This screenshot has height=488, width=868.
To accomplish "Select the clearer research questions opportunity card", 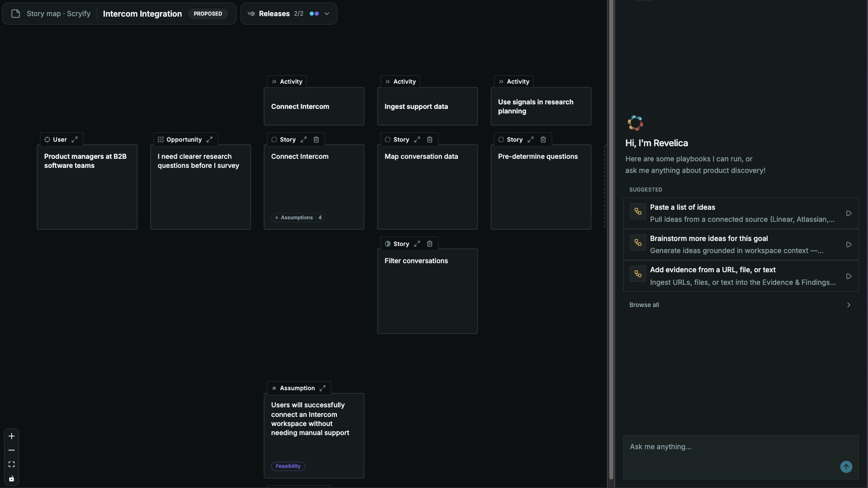I will point(201,187).
